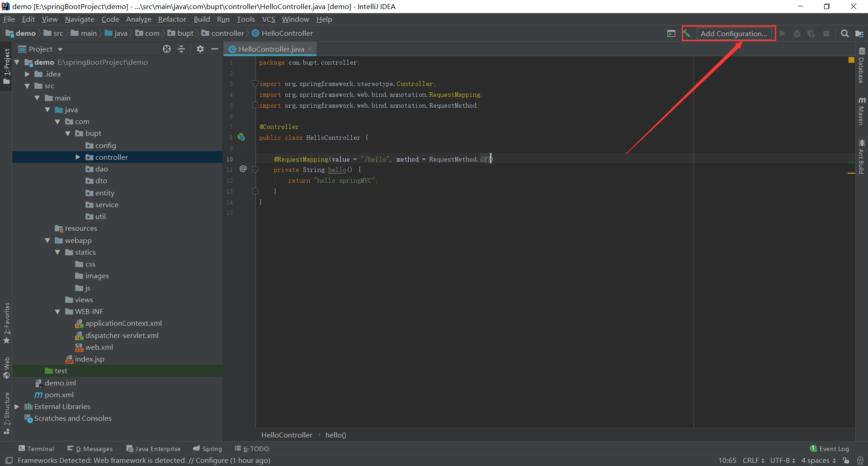The width and height of the screenshot is (868, 466).
Task: Open the Structure tool window
Action: 7,413
